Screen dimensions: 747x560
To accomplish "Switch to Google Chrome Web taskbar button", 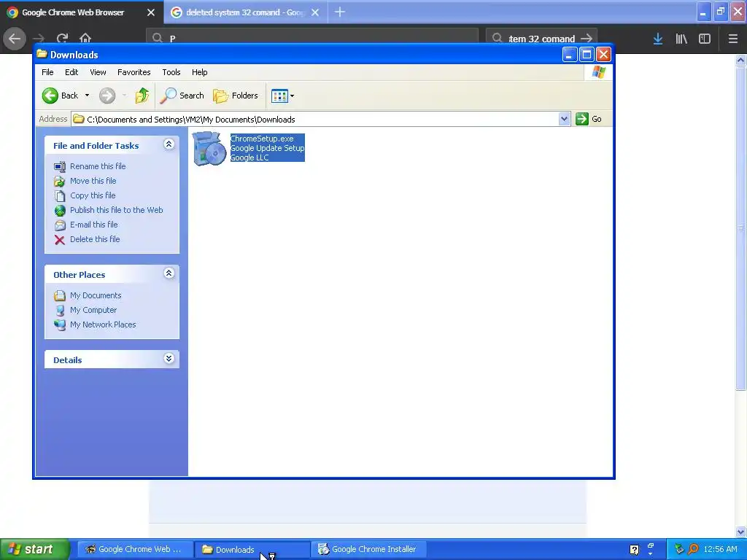I will [x=134, y=550].
